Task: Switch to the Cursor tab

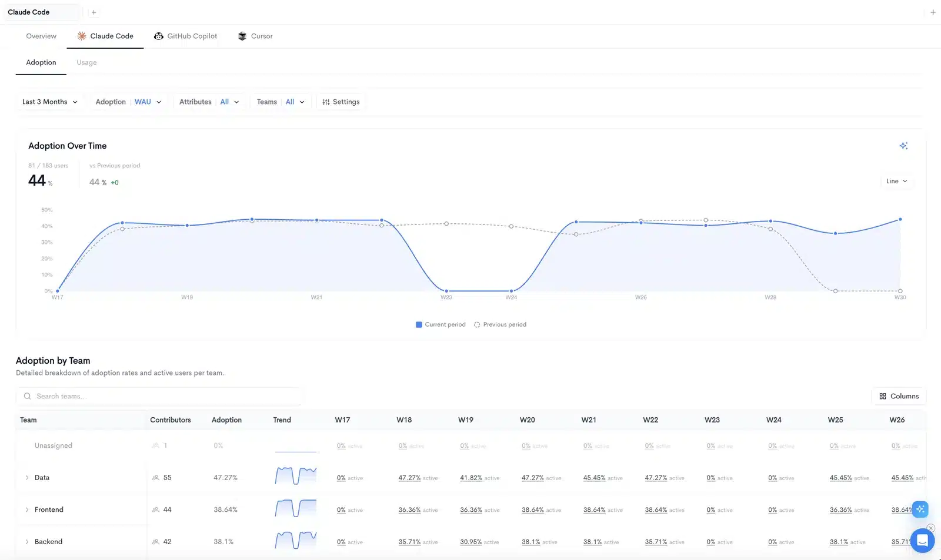Action: click(255, 36)
